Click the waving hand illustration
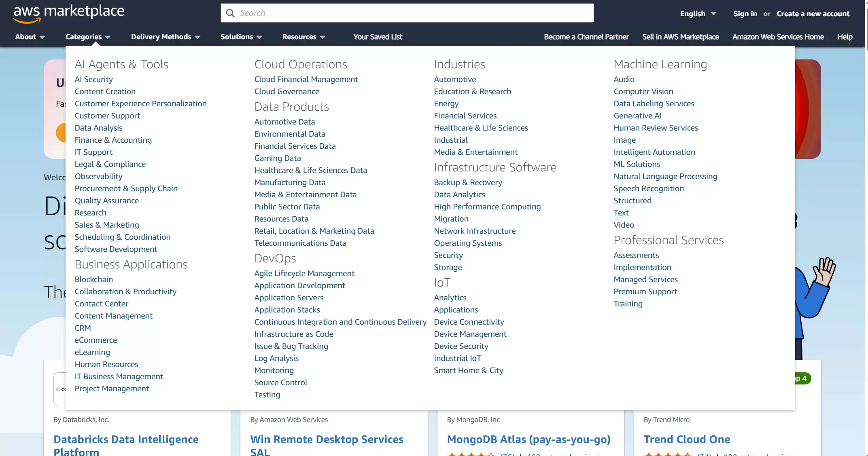Image resolution: width=868 pixels, height=456 pixels. [825, 270]
